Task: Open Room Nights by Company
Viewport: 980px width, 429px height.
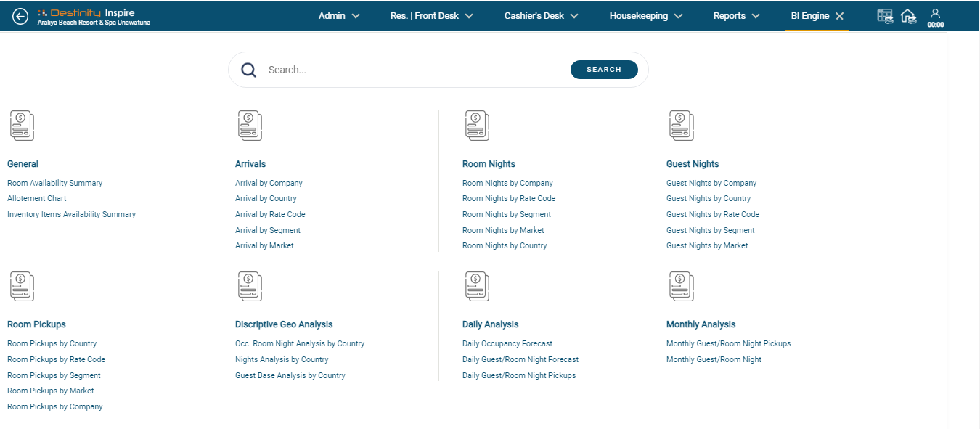Action: (507, 183)
